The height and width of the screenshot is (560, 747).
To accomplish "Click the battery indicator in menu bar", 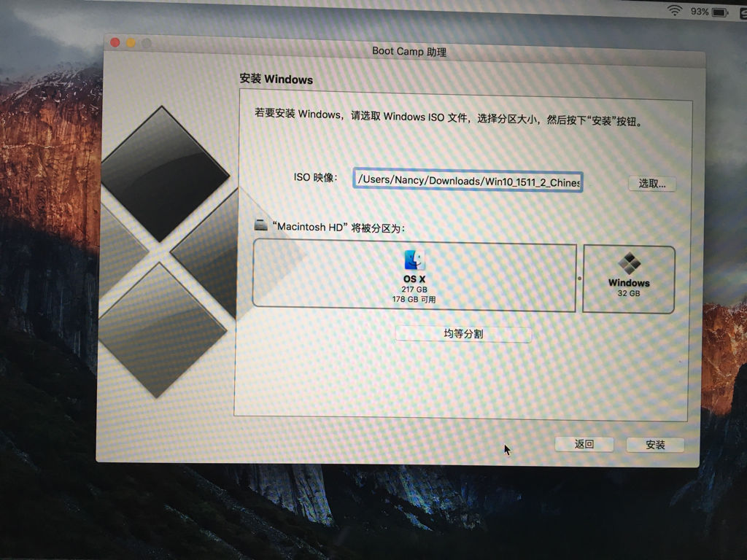I will (x=720, y=12).
